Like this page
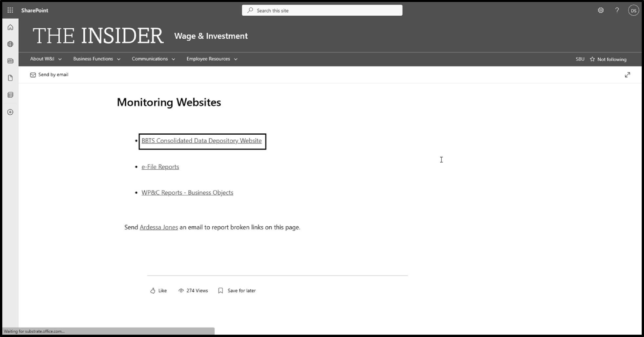The width and height of the screenshot is (644, 337). pyautogui.click(x=158, y=291)
